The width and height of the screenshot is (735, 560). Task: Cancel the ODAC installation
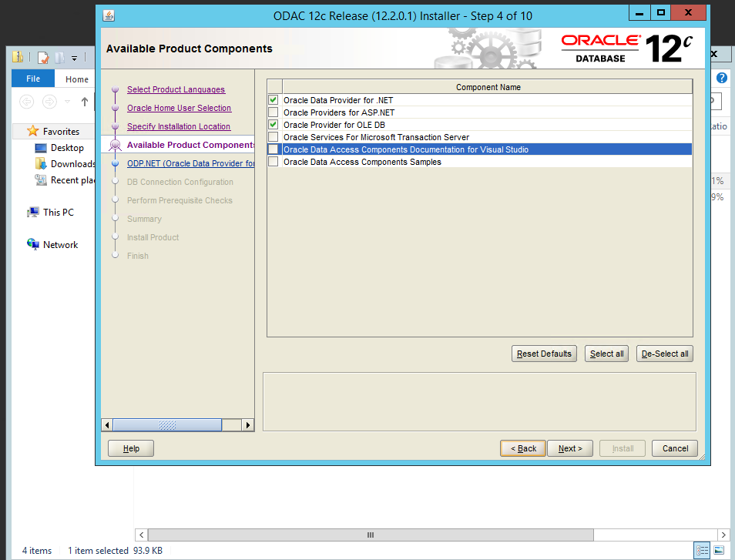[x=675, y=448]
